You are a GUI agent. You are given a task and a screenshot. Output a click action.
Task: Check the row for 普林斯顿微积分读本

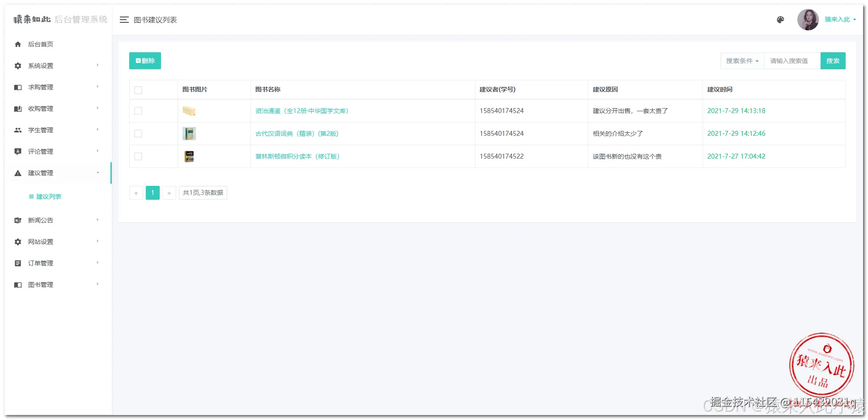(x=138, y=156)
